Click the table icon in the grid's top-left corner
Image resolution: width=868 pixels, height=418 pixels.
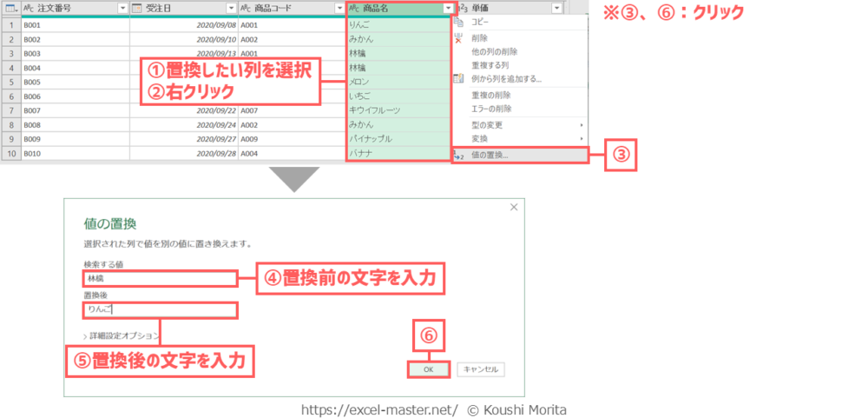10,8
